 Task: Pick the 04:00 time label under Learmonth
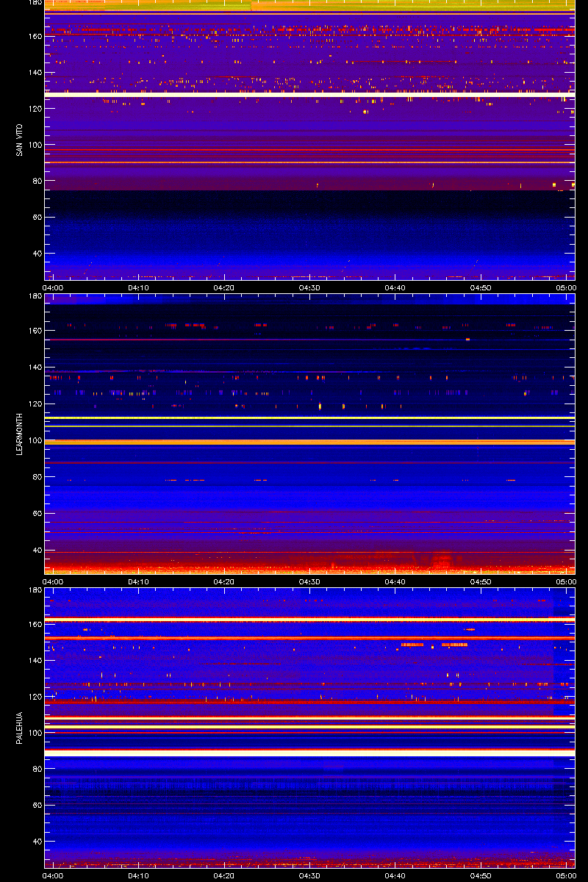[54, 581]
